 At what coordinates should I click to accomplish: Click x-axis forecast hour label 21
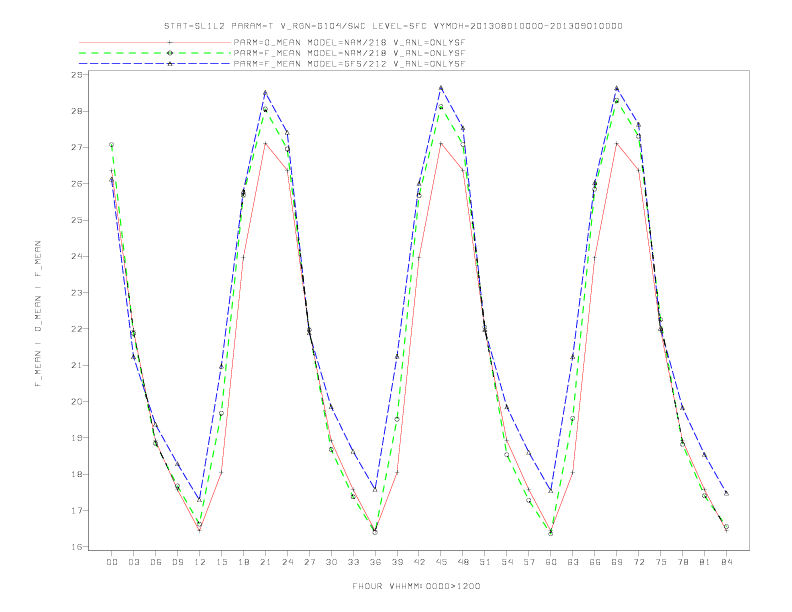[x=265, y=562]
